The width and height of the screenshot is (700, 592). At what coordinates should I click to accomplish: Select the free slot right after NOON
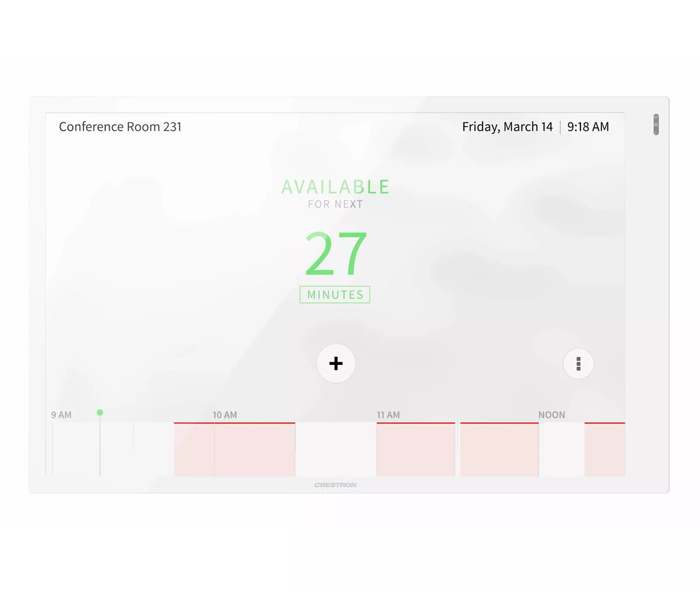pyautogui.click(x=562, y=450)
